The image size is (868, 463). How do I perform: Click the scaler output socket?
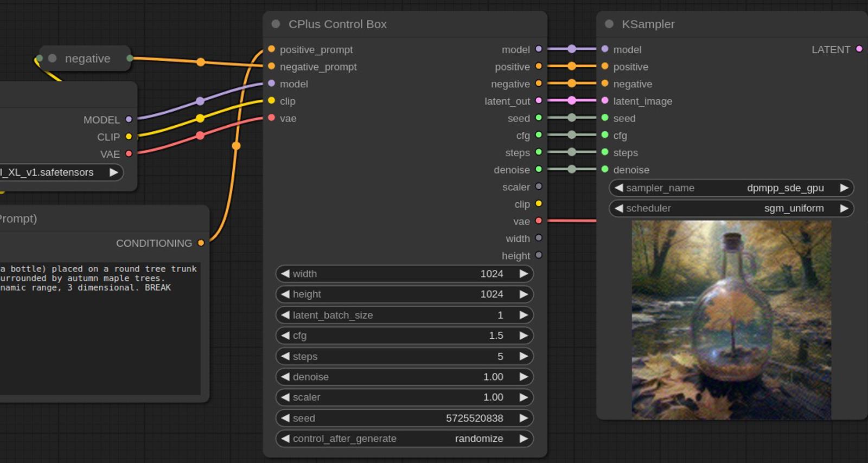tap(539, 187)
